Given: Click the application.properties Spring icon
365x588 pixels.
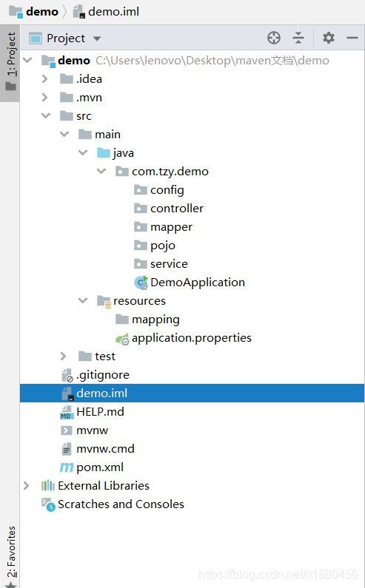Looking at the screenshot, I should [122, 339].
